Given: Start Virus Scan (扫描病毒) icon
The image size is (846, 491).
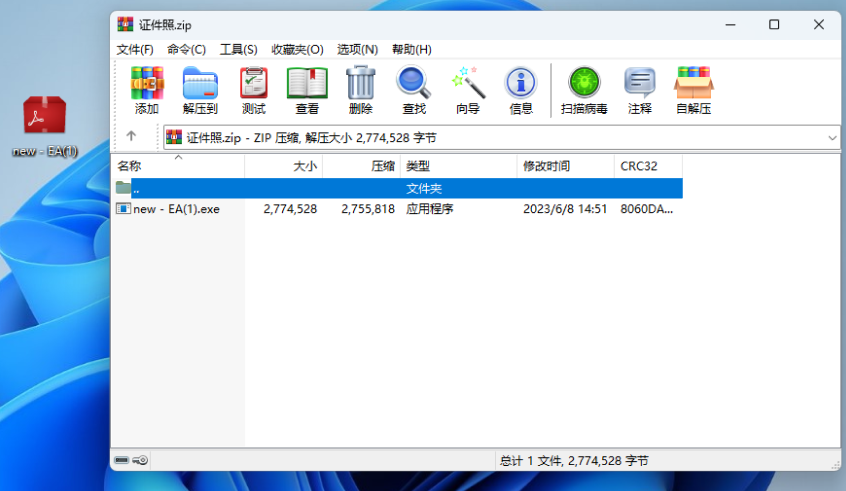Looking at the screenshot, I should click(x=584, y=90).
